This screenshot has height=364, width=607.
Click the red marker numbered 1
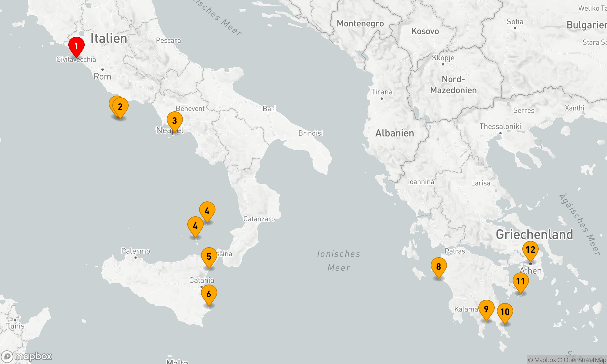click(x=76, y=46)
